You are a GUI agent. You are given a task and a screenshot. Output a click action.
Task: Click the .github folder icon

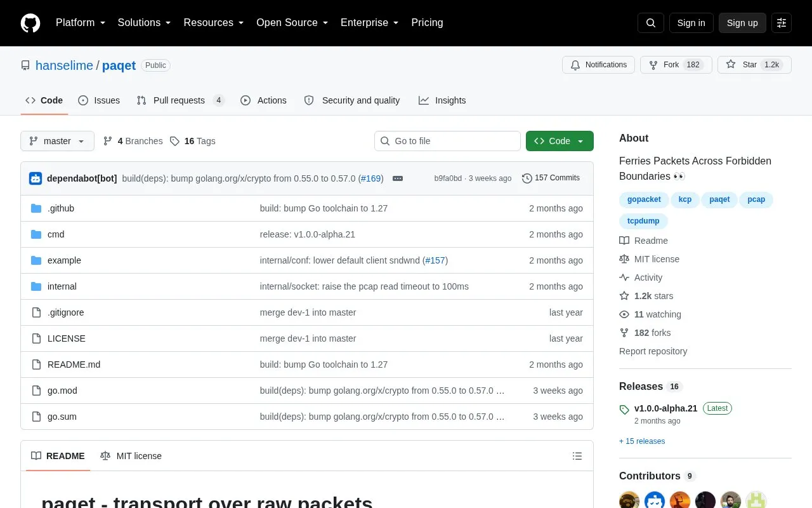coord(36,208)
